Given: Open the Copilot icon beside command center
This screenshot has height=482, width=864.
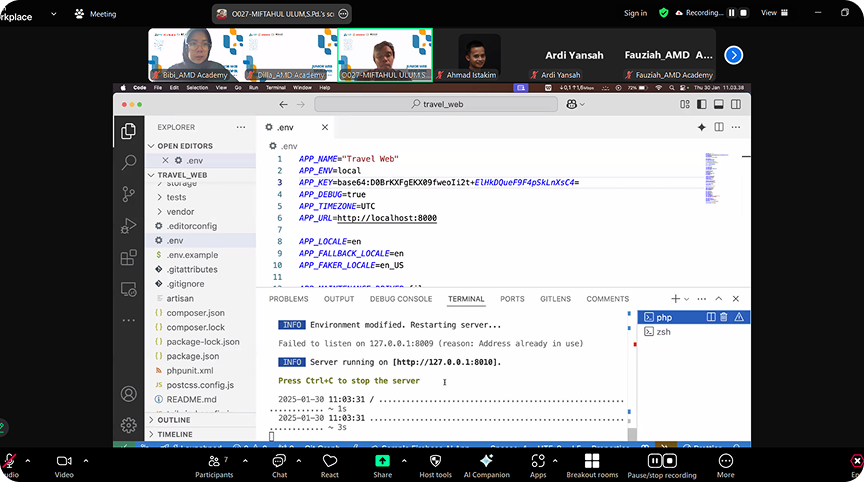Looking at the screenshot, I should 571,104.
